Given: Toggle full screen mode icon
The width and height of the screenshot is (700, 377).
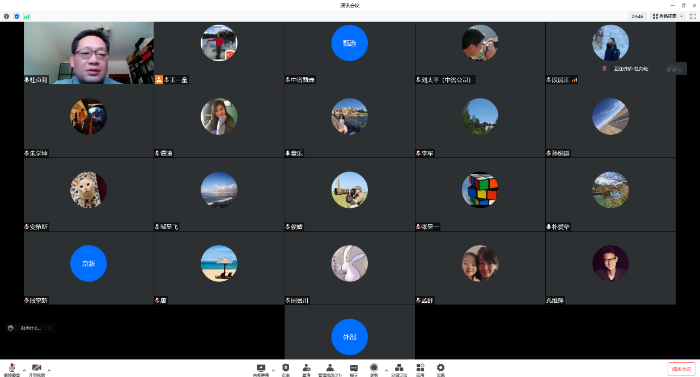Looking at the screenshot, I should click(x=693, y=16).
